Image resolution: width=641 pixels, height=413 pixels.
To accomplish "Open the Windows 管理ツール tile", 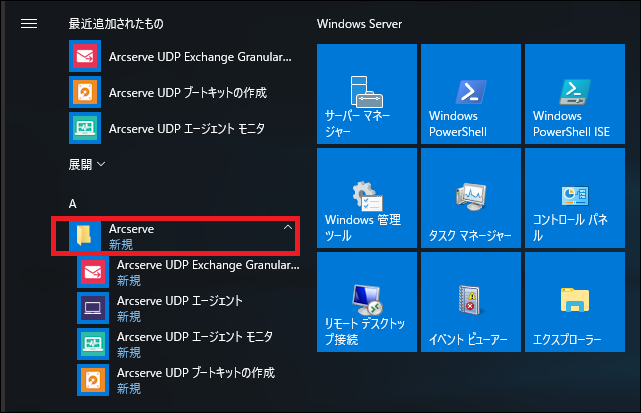I will [x=367, y=198].
